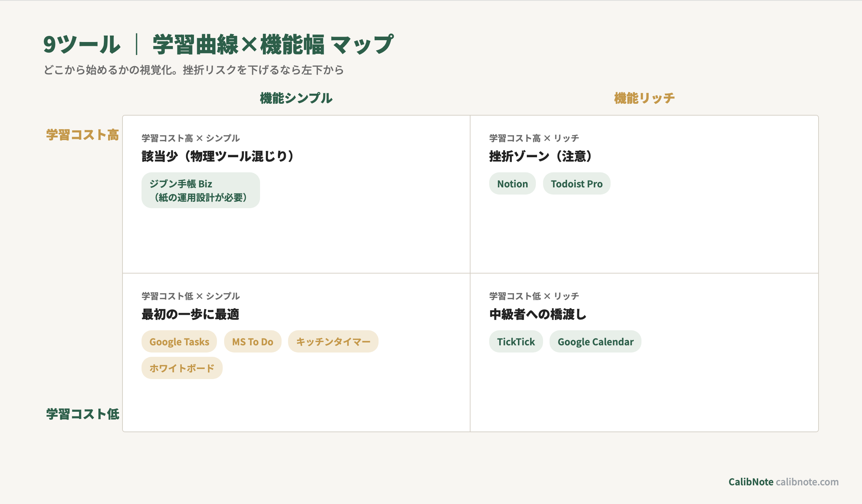The height and width of the screenshot is (504, 862).
Task: Click the TickTick tag
Action: (516, 341)
